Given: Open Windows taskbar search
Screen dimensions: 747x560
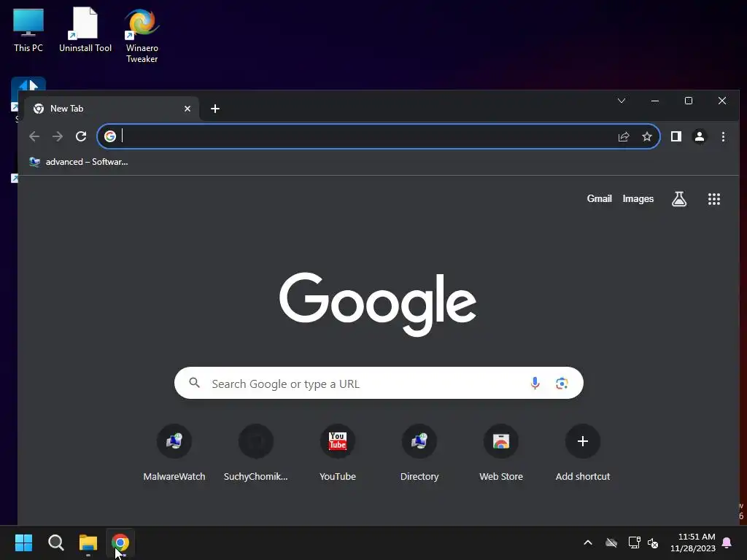Looking at the screenshot, I should [x=56, y=542].
